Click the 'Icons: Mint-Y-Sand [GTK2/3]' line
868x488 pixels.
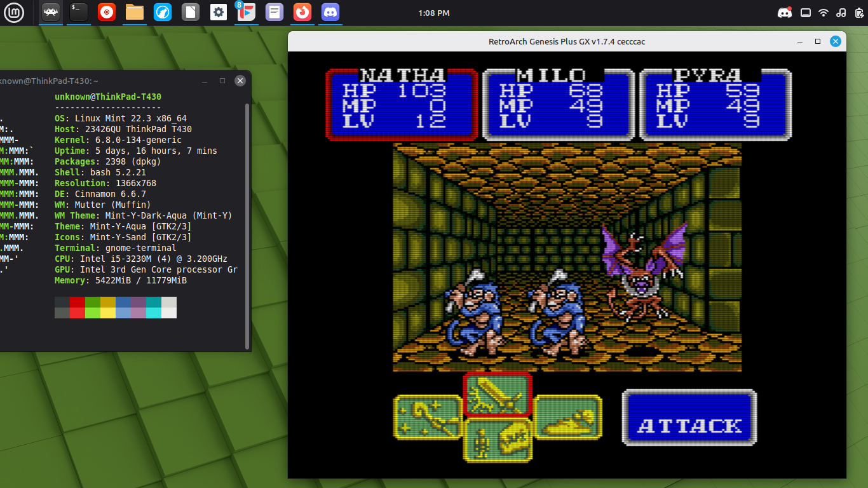[x=123, y=237]
